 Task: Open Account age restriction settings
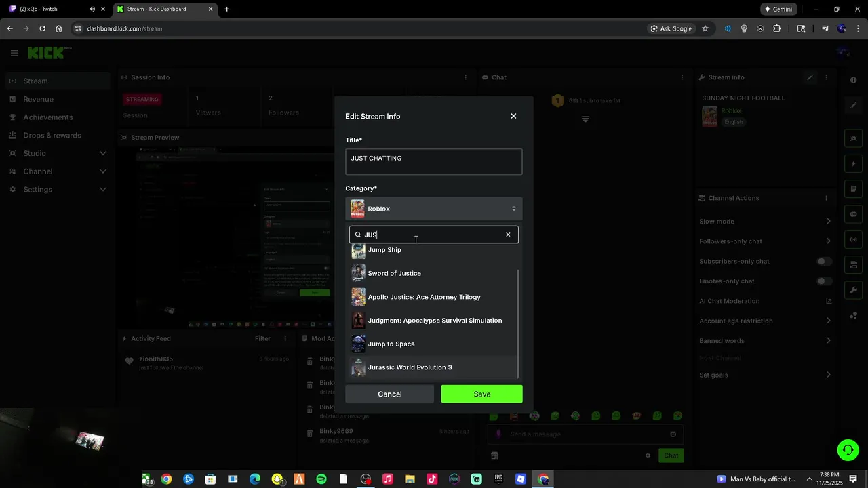(x=765, y=321)
